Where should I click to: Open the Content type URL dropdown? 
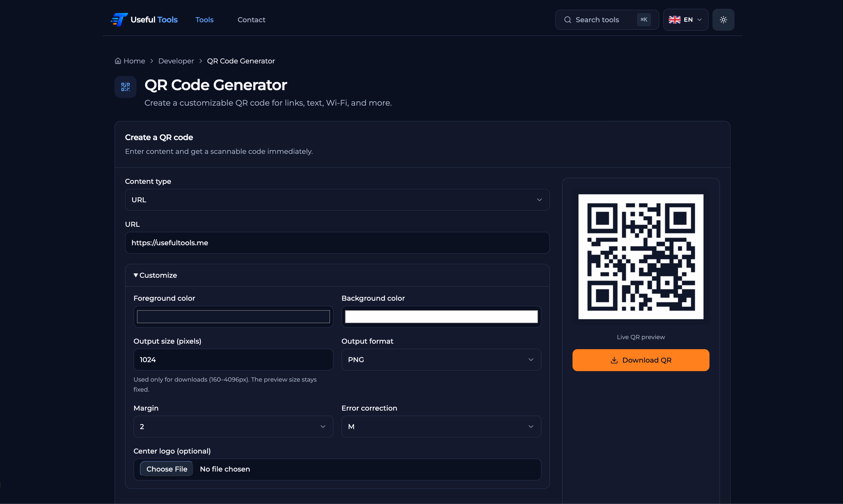pyautogui.click(x=337, y=200)
